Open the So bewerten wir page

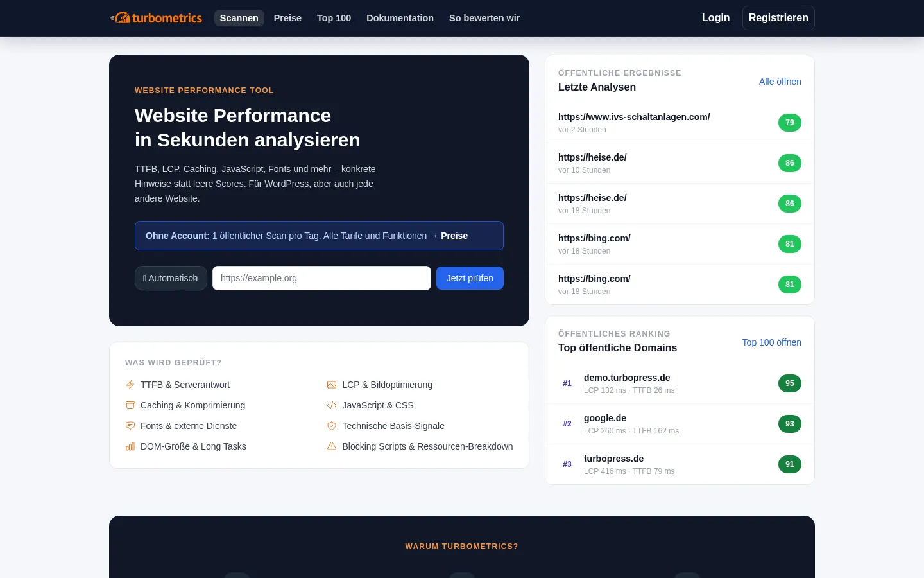484,18
